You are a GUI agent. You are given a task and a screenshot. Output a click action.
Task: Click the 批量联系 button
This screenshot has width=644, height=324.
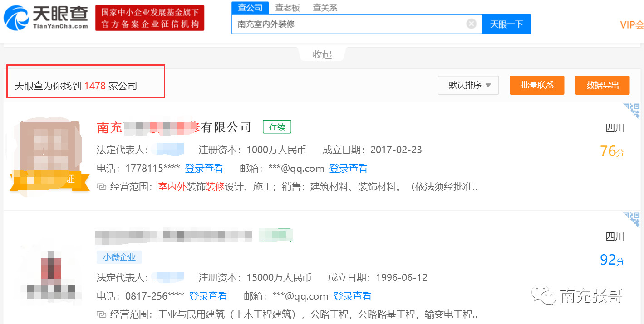537,85
